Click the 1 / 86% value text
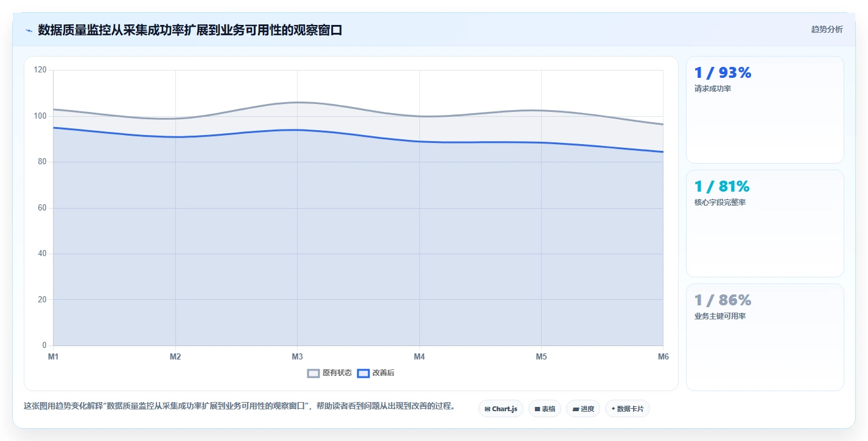Viewport: 868px width, 441px height. 723,300
